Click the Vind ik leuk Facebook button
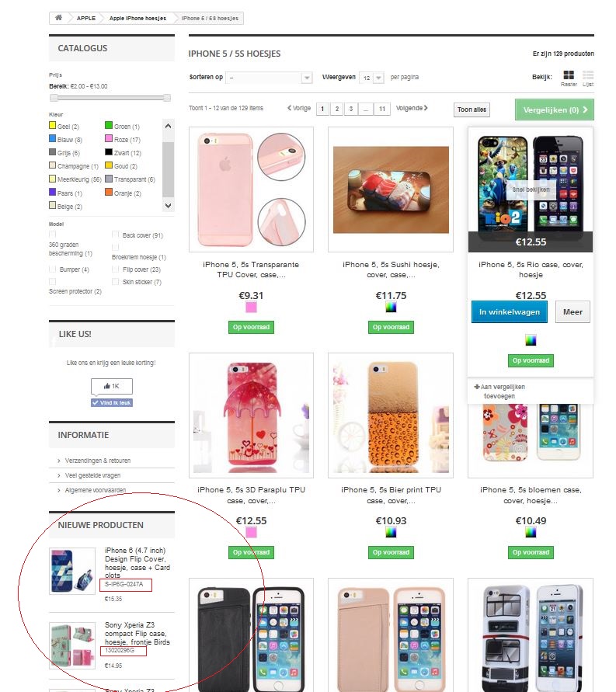 pyautogui.click(x=112, y=402)
